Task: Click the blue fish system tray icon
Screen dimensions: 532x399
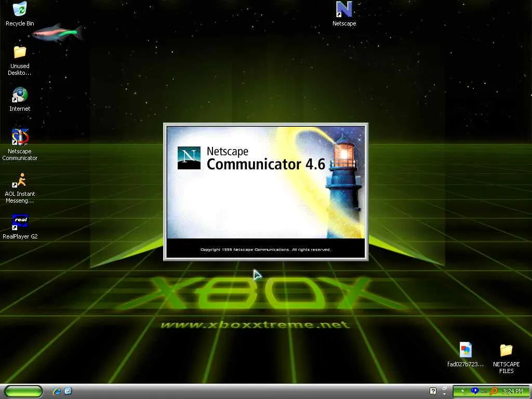Action: coord(474,391)
